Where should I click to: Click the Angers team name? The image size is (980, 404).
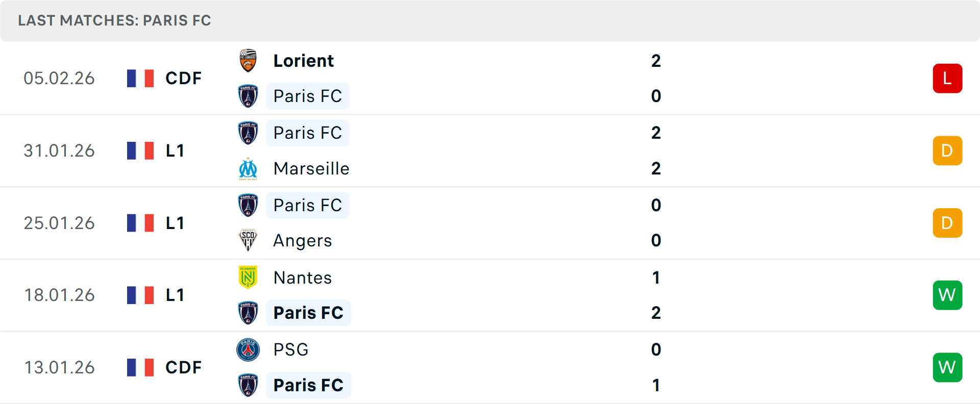click(303, 240)
